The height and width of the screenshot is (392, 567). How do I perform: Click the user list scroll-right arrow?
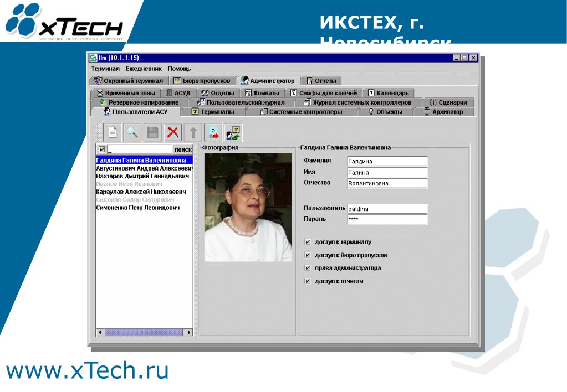[x=189, y=332]
